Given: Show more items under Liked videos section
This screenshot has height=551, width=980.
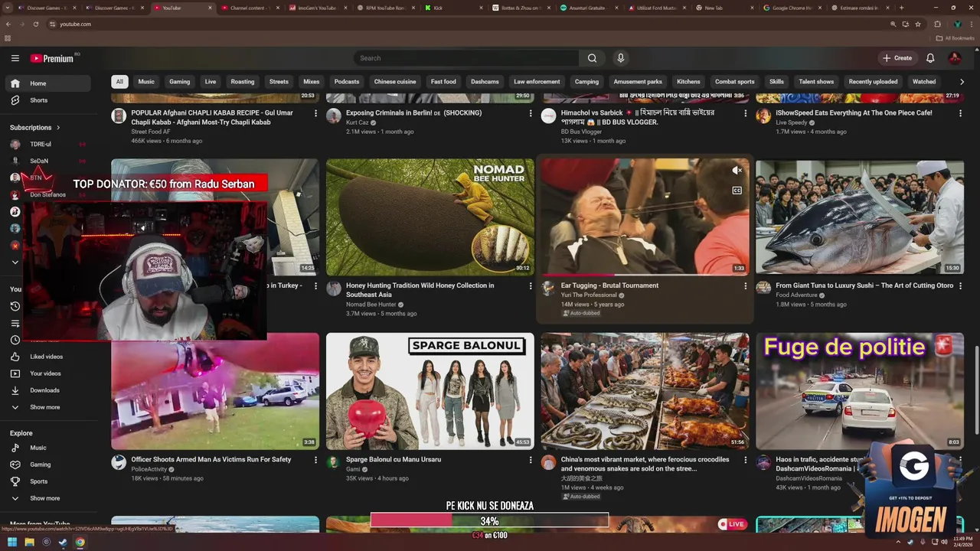Looking at the screenshot, I should [46, 407].
